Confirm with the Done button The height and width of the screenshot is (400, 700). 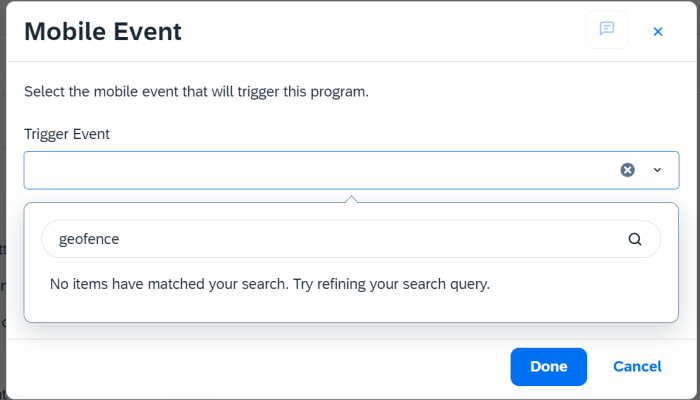coord(549,367)
